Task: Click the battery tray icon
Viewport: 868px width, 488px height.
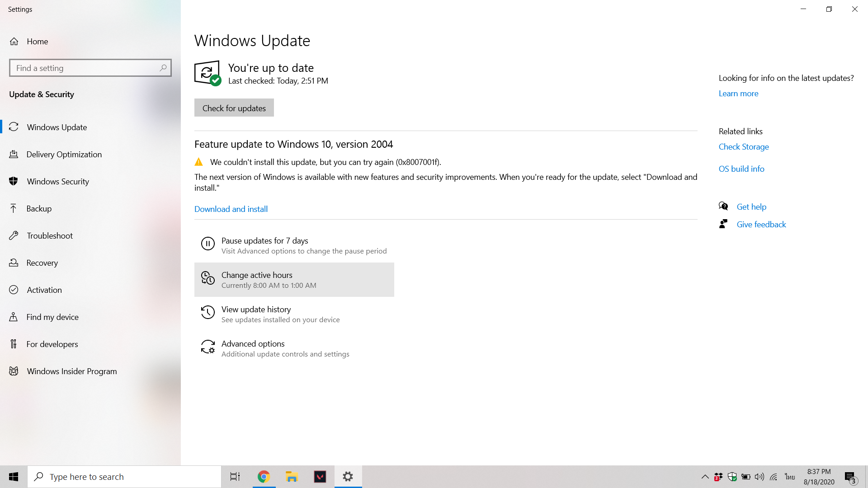Action: [x=746, y=477]
